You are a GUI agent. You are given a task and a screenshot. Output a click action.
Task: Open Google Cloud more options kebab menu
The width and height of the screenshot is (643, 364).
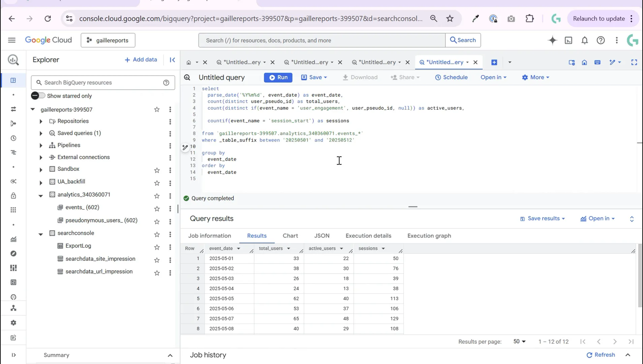pyautogui.click(x=617, y=40)
